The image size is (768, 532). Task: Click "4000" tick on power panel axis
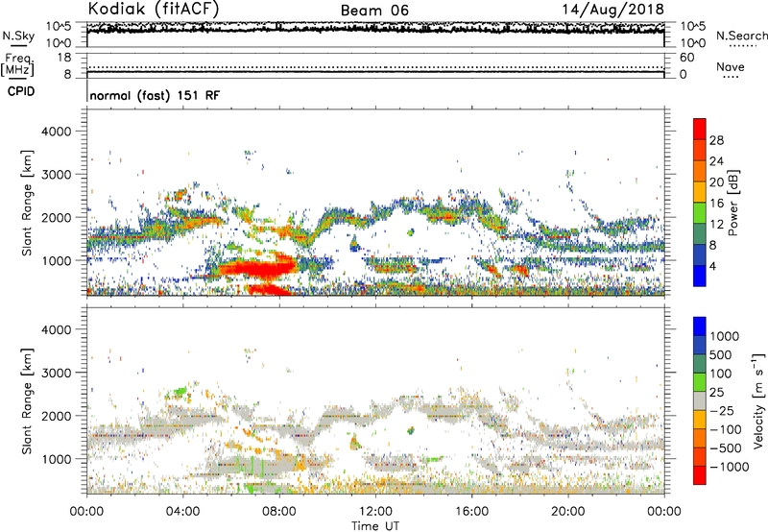click(x=56, y=132)
